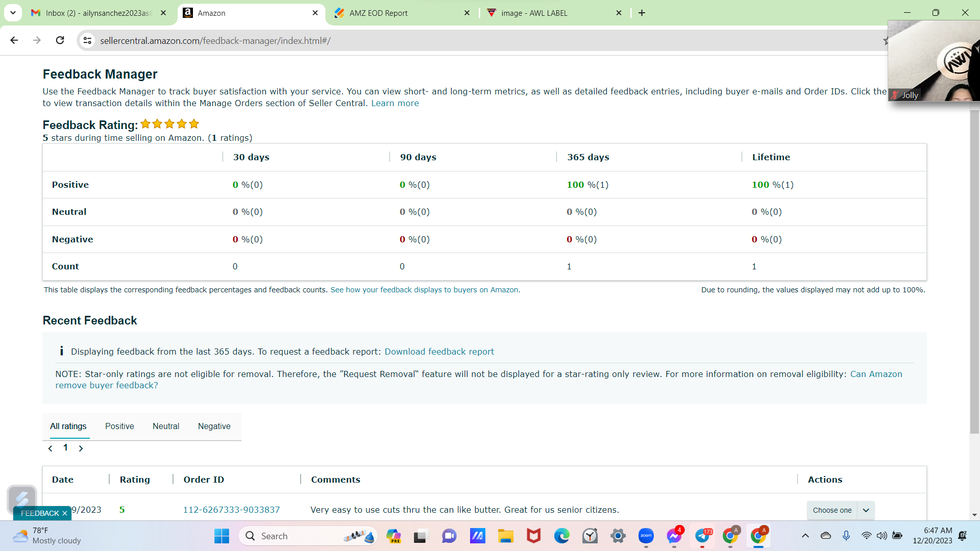
Task: Click the 365 days Positive value 100%(1)
Action: point(587,185)
